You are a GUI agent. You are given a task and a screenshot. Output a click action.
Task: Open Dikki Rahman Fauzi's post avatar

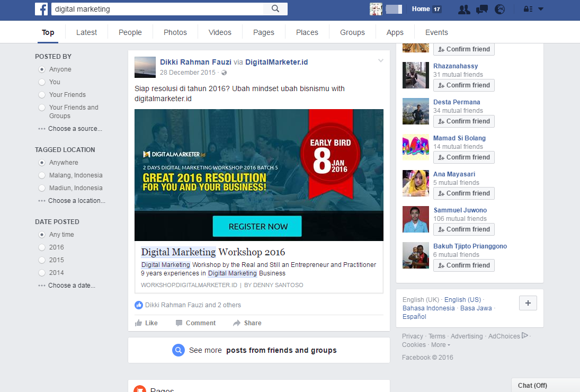tap(145, 67)
